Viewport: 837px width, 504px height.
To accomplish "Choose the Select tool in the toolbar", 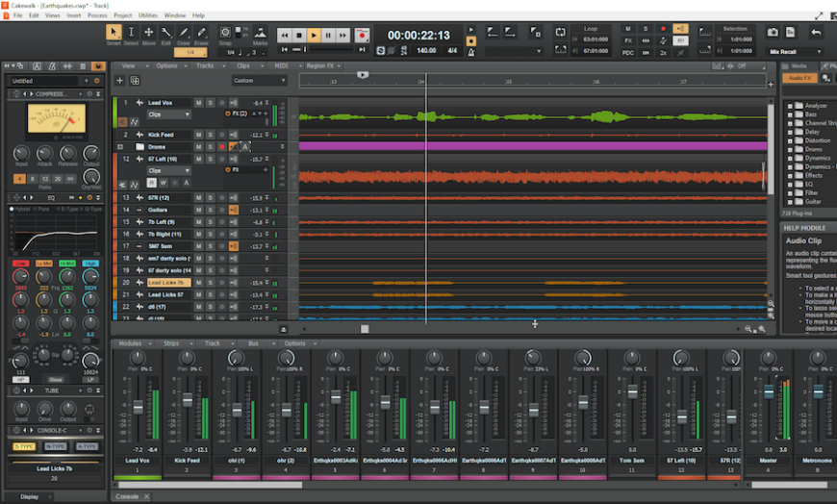I will pyautogui.click(x=131, y=33).
